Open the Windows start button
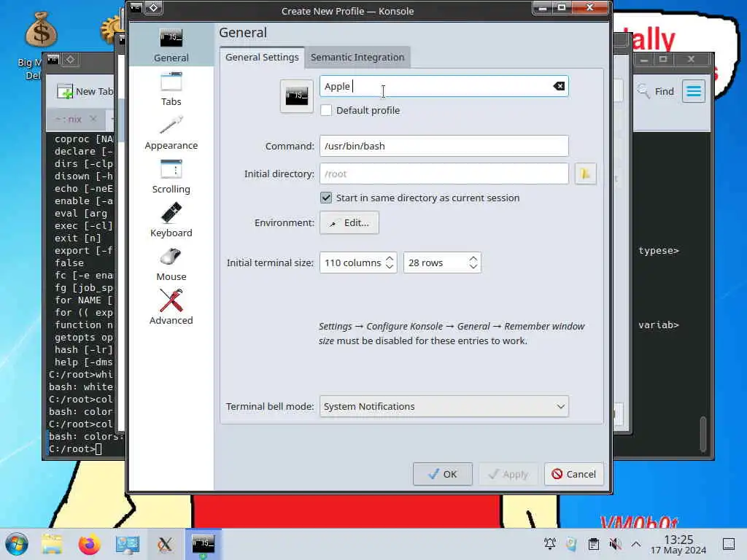This screenshot has height=560, width=747. 17,544
